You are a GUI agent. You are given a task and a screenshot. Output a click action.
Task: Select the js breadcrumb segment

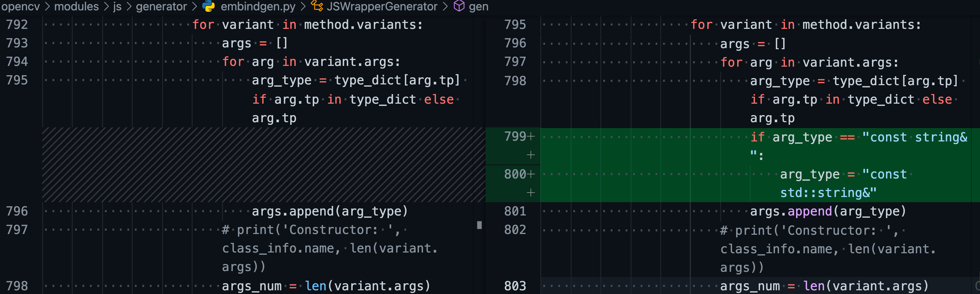point(117,6)
